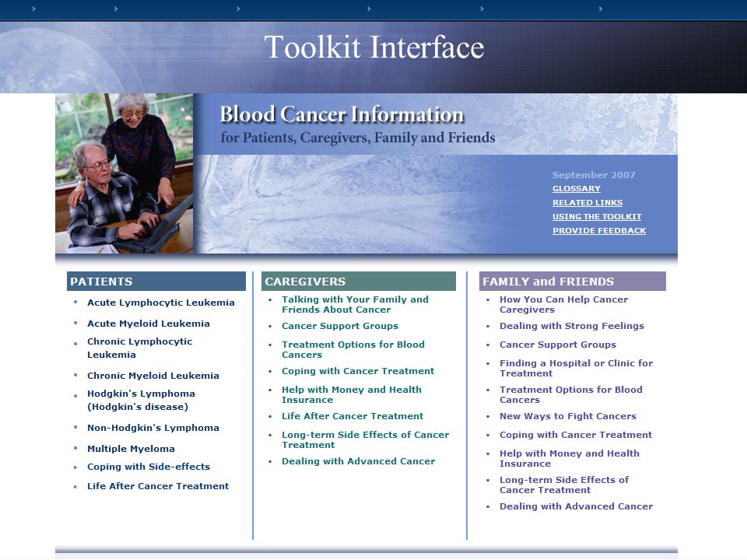This screenshot has width=747, height=560.
Task: Open the RELATED LINKS page
Action: click(x=587, y=202)
